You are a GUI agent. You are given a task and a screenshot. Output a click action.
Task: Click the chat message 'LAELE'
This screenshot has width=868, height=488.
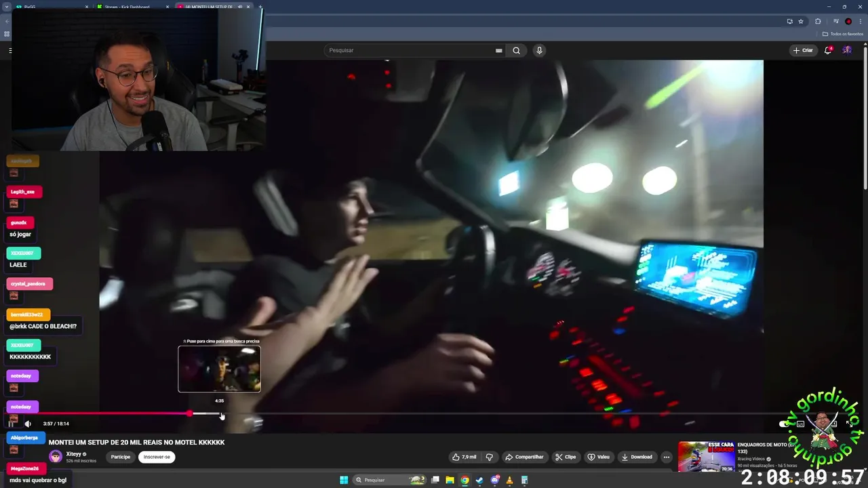18,264
